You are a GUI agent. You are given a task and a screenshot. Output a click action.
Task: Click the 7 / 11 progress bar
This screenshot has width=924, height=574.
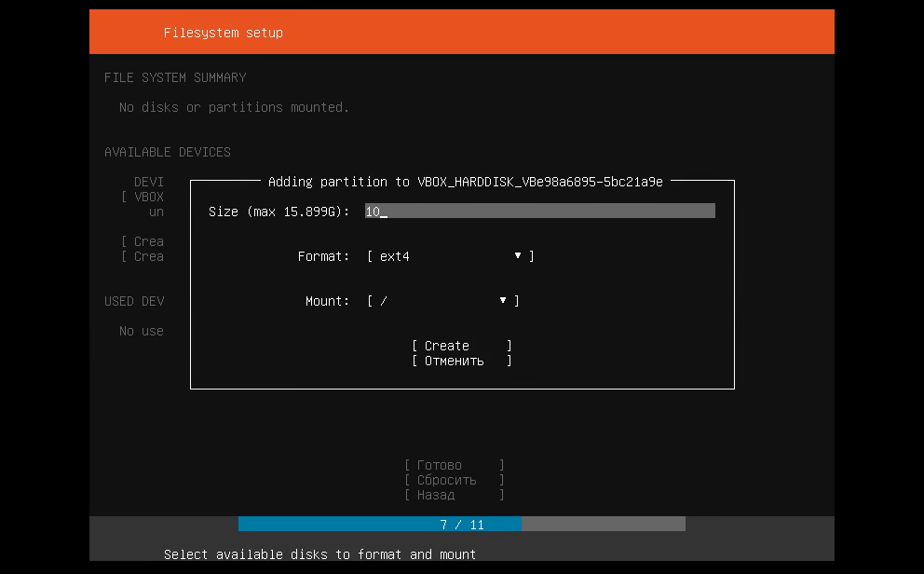[x=462, y=525]
